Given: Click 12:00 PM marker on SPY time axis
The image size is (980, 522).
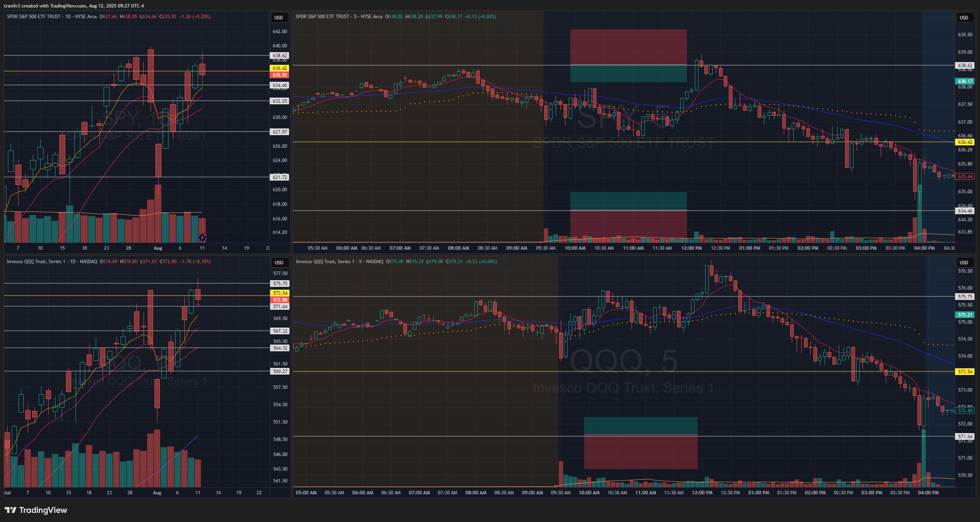Looking at the screenshot, I should tap(691, 248).
